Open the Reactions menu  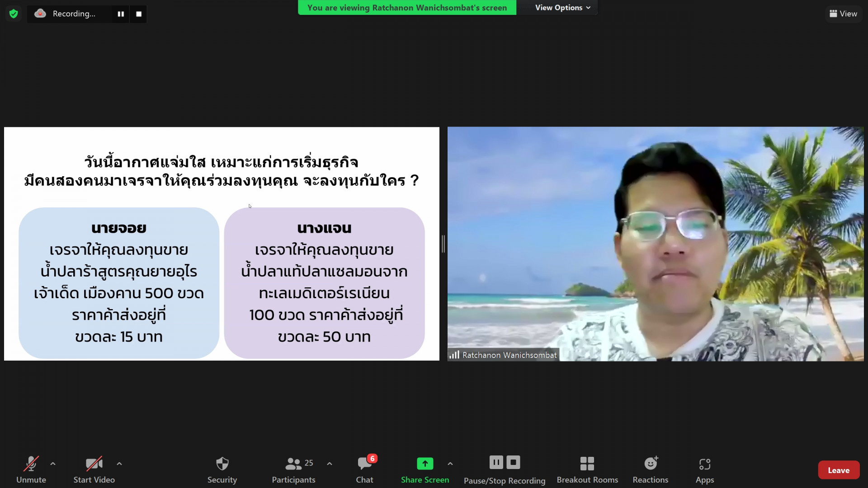(651, 469)
